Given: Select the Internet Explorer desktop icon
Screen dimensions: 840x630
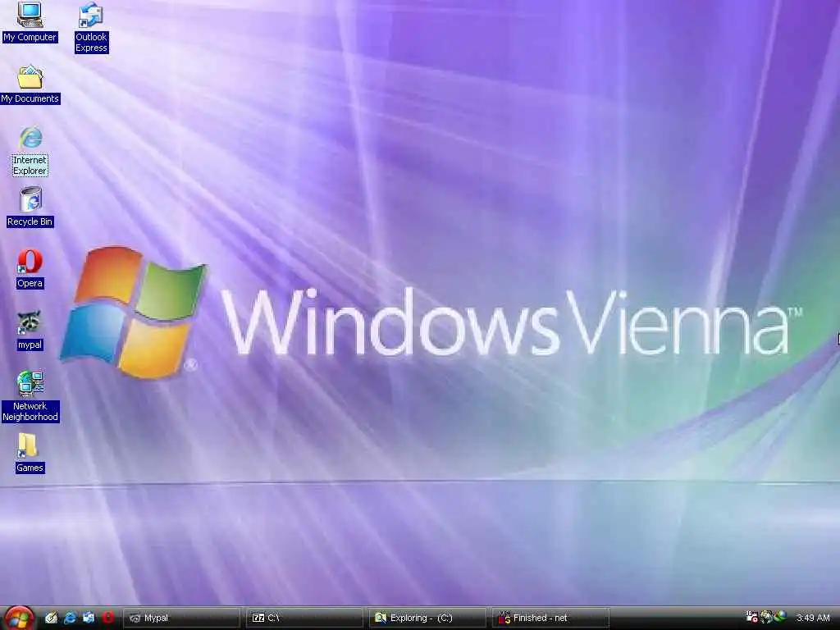Looking at the screenshot, I should tap(30, 152).
